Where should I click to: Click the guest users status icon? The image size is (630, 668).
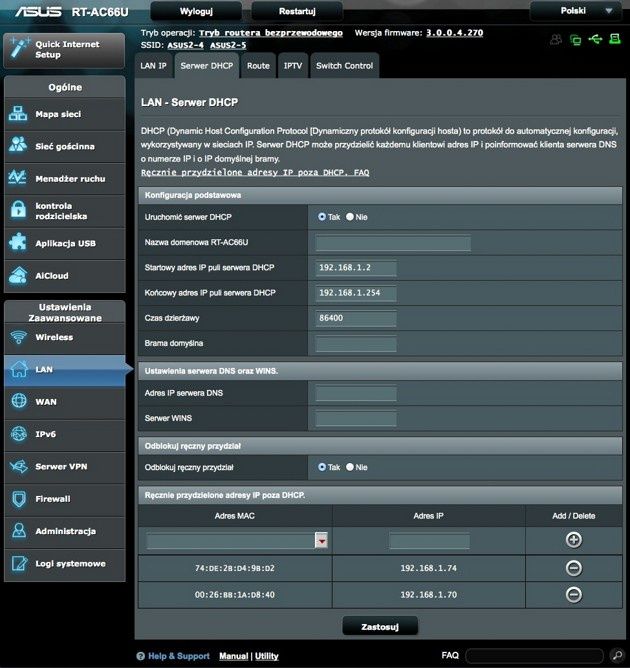(556, 40)
